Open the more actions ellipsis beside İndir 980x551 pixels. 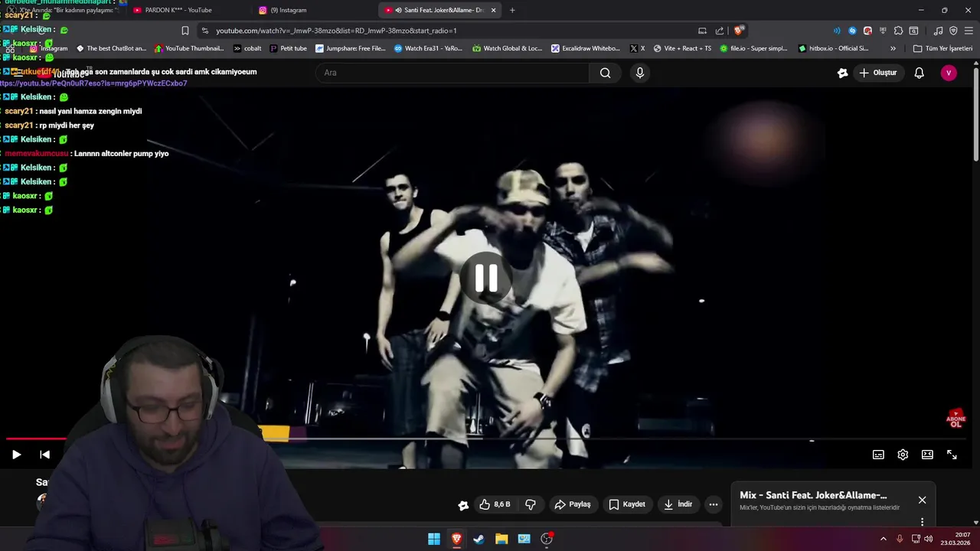714,504
